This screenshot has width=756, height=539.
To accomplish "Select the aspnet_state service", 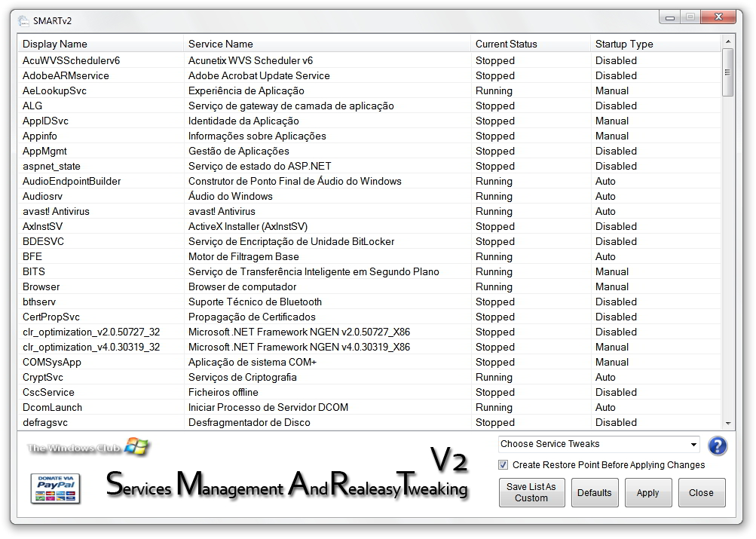I will pyautogui.click(x=369, y=166).
